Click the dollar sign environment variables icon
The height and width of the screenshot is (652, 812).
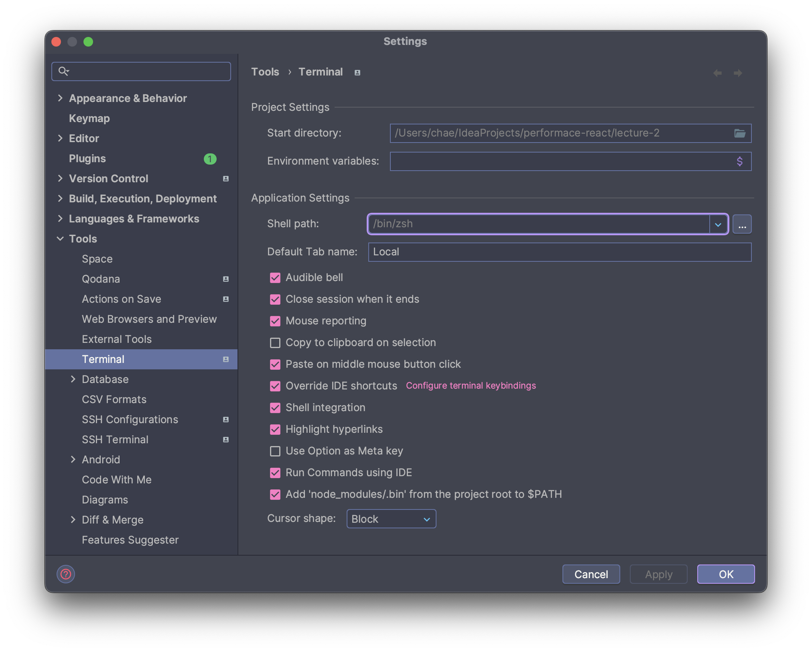[x=739, y=161]
